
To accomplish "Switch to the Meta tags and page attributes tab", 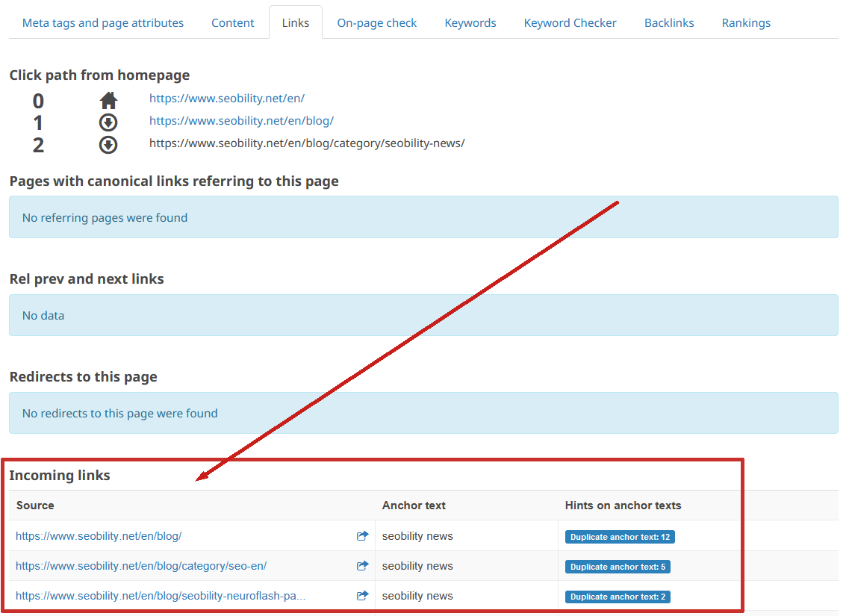I will [x=103, y=22].
